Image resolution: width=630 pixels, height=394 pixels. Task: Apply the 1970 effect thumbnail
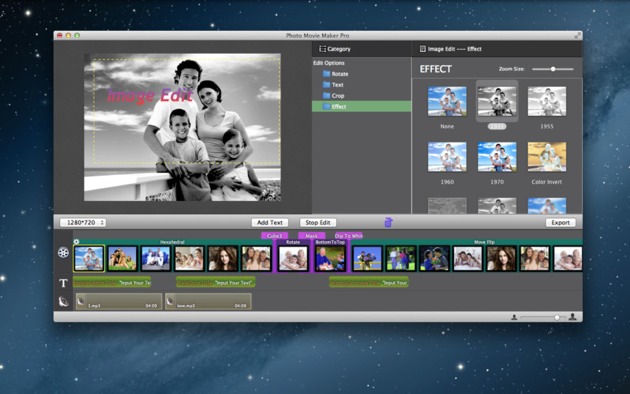(x=497, y=157)
